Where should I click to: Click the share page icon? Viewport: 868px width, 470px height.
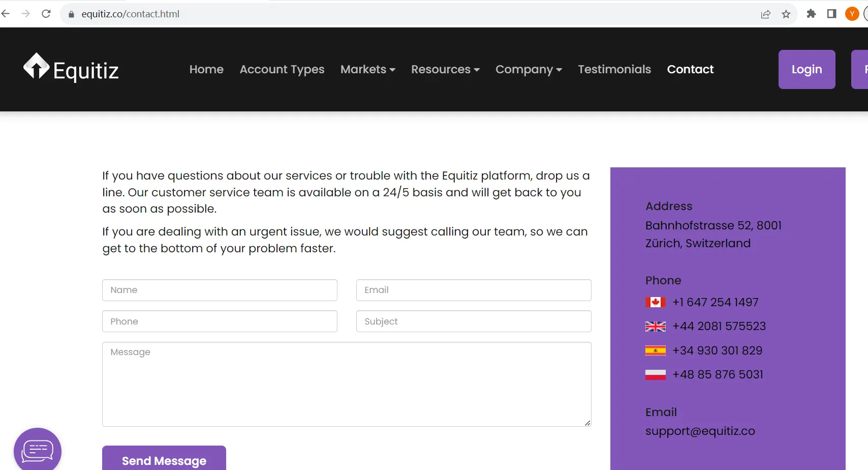pyautogui.click(x=766, y=14)
